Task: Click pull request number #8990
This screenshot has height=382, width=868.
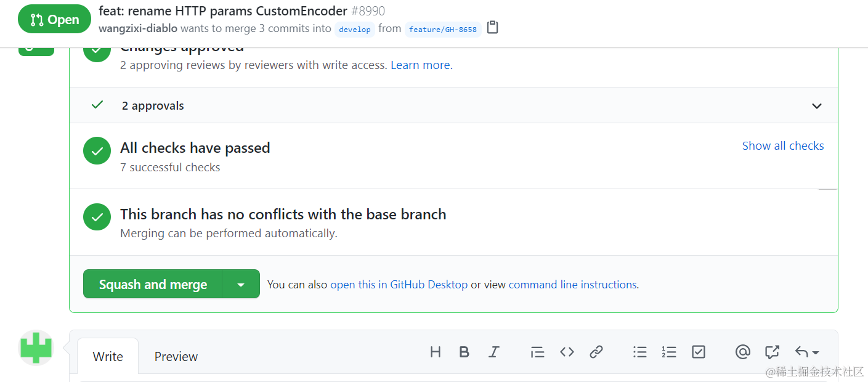Action: [x=368, y=11]
